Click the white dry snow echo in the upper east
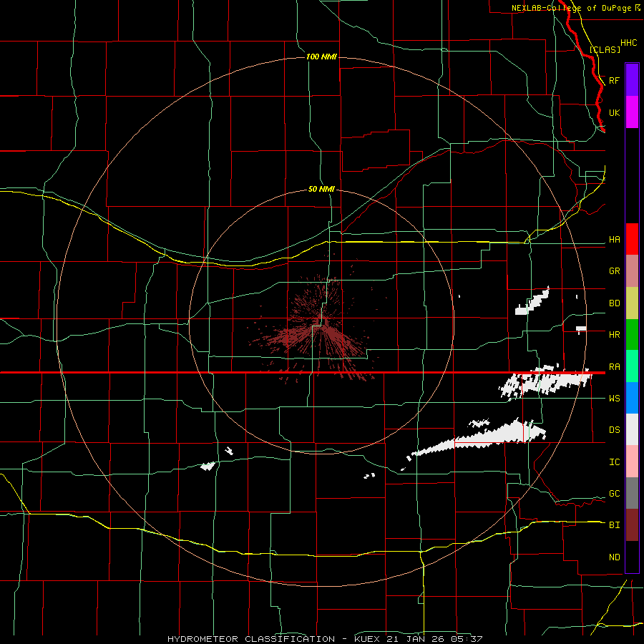Screen dimensions: 644x644 532,302
